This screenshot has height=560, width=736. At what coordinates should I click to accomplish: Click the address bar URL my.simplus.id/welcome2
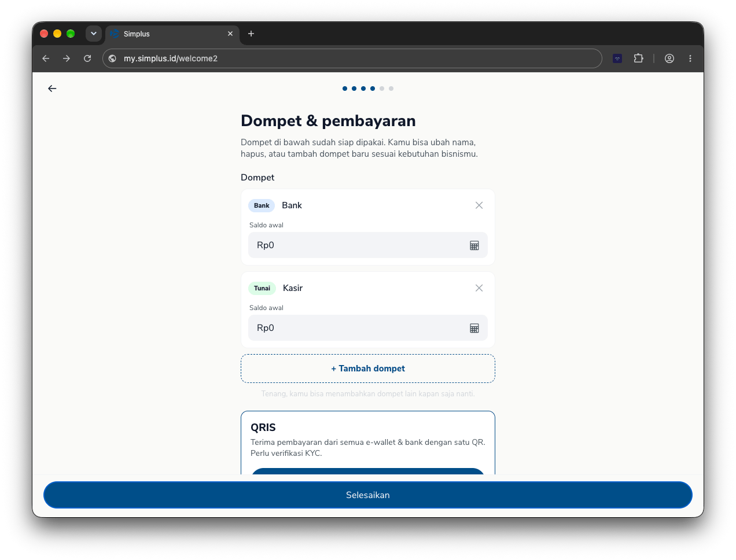click(x=171, y=58)
